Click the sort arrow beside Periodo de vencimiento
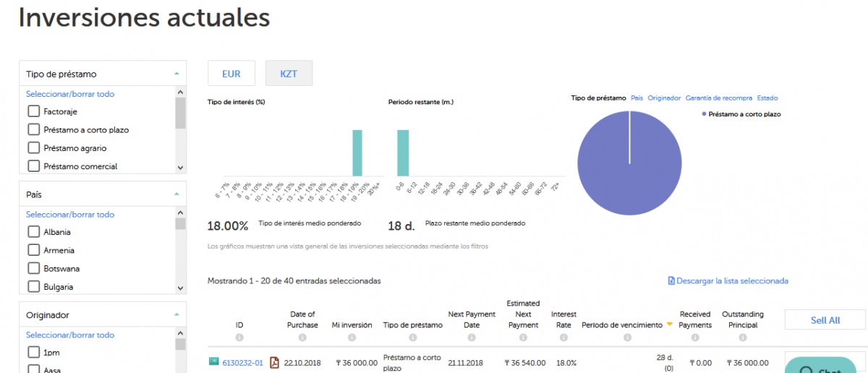This screenshot has width=868, height=373. pyautogui.click(x=669, y=325)
